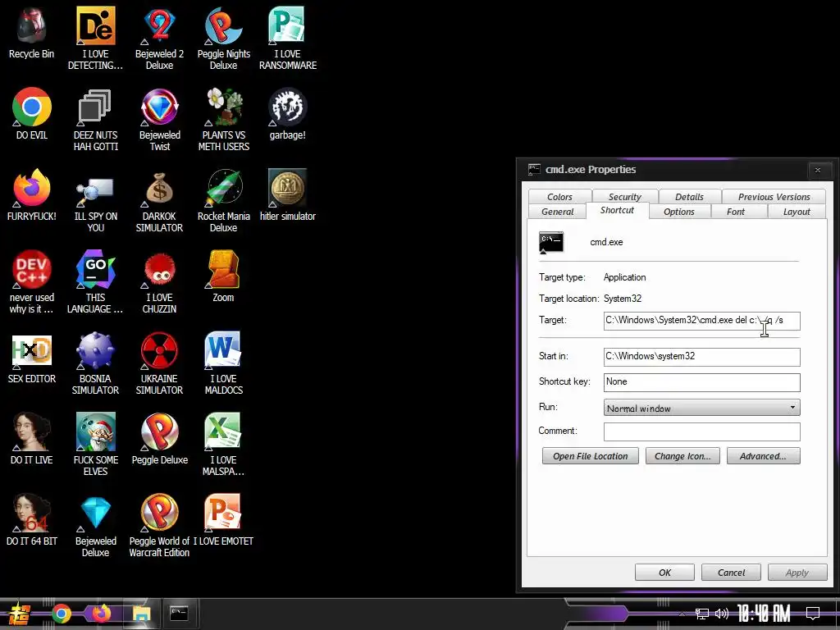Click the Open File Location button
Screen dimensions: 840x630
click(591, 456)
